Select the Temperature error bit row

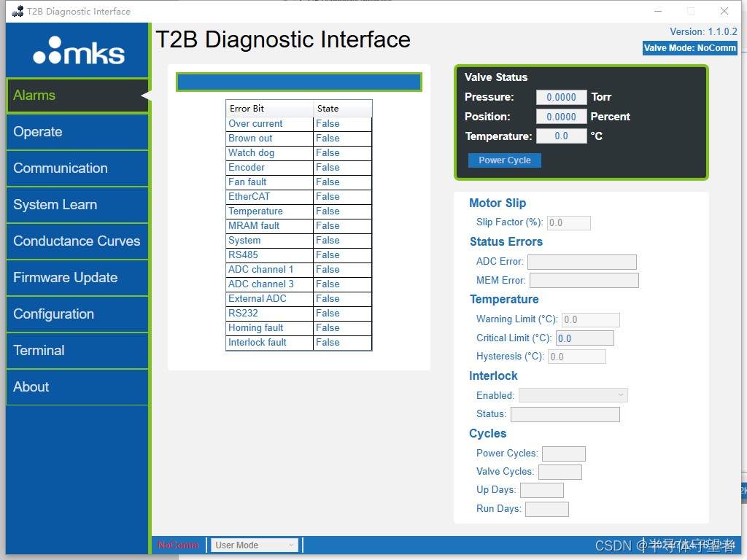pos(298,211)
